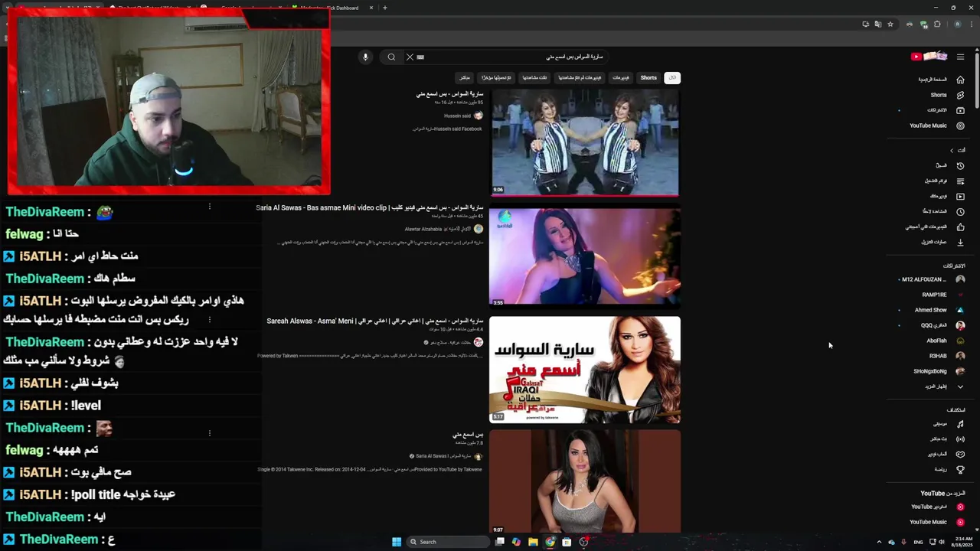The width and height of the screenshot is (980, 551).
Task: Play the Iraqi Galasat thumbnail 5:17
Action: (584, 370)
